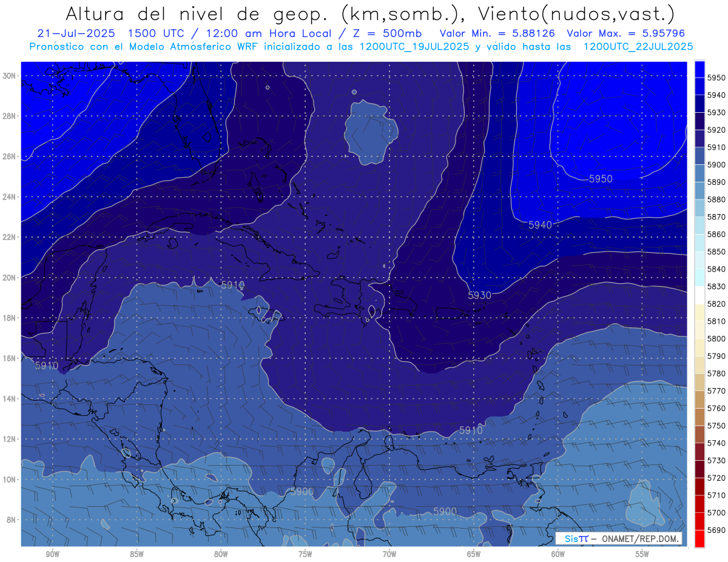Screen dimensions: 728x562
Task: Click the '1200UTC_19JUL2025' initialization time text
Action: tap(414, 46)
